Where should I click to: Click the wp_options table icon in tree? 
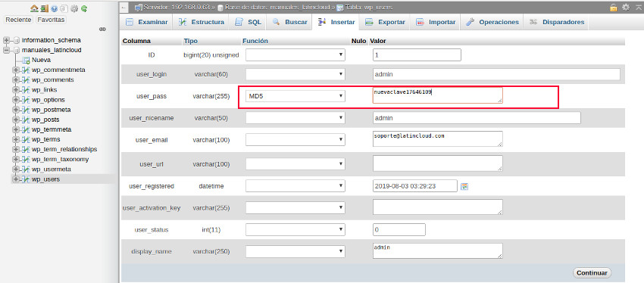pos(26,100)
